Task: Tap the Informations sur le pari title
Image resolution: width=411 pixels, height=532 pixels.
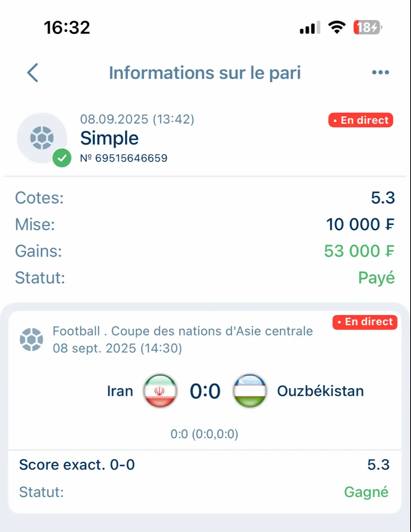Action: point(205,73)
